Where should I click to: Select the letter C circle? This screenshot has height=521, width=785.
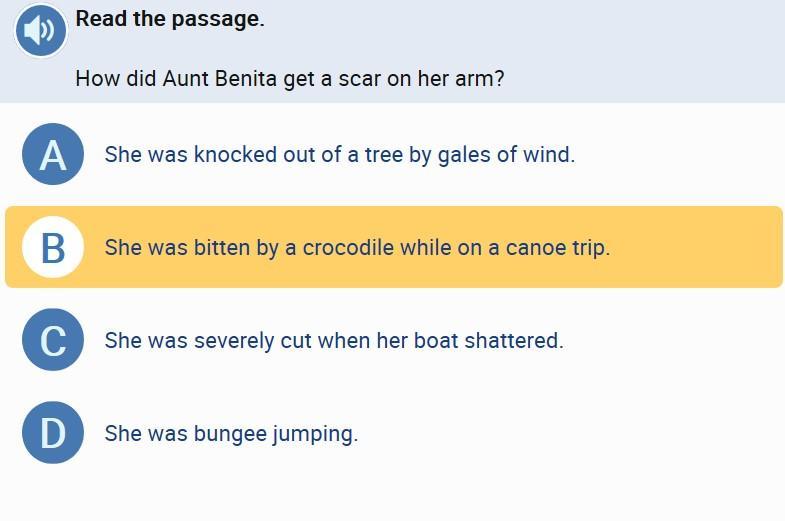tap(52, 340)
